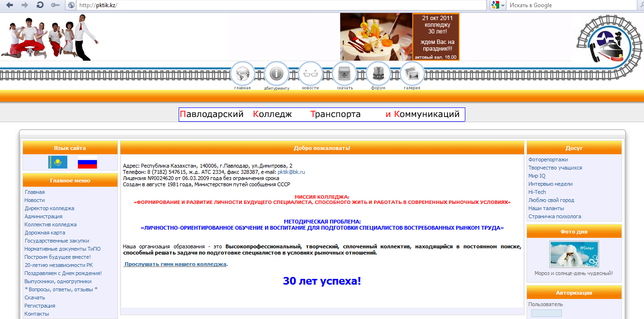Open the форум section icon
The height and width of the screenshot is (319, 644).
pos(378,74)
